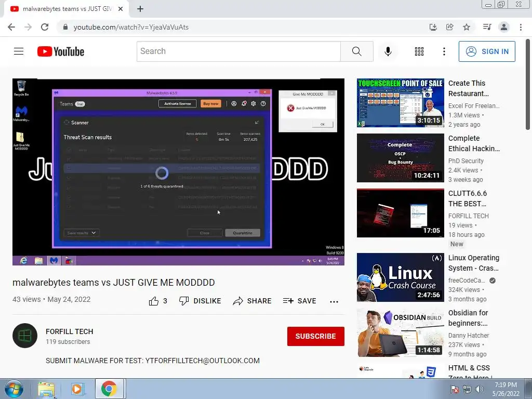Image resolution: width=532 pixels, height=399 pixels.
Task: Open YouTube settings three-dot menu
Action: click(x=444, y=51)
